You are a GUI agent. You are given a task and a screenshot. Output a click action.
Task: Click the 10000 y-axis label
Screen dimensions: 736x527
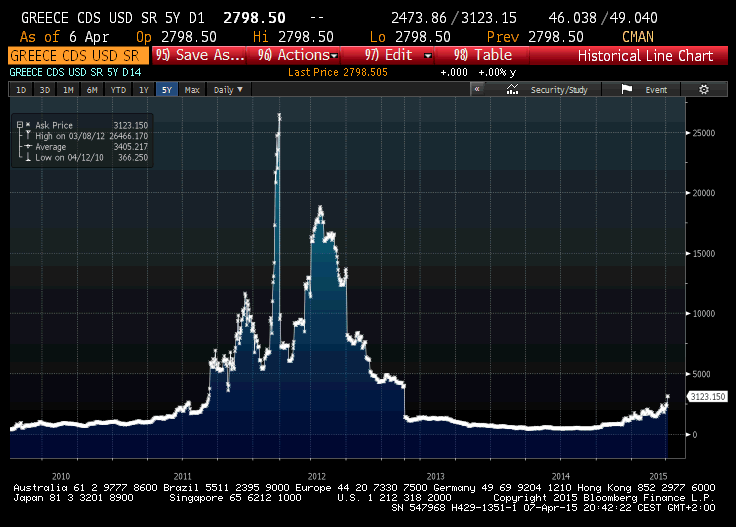point(704,313)
